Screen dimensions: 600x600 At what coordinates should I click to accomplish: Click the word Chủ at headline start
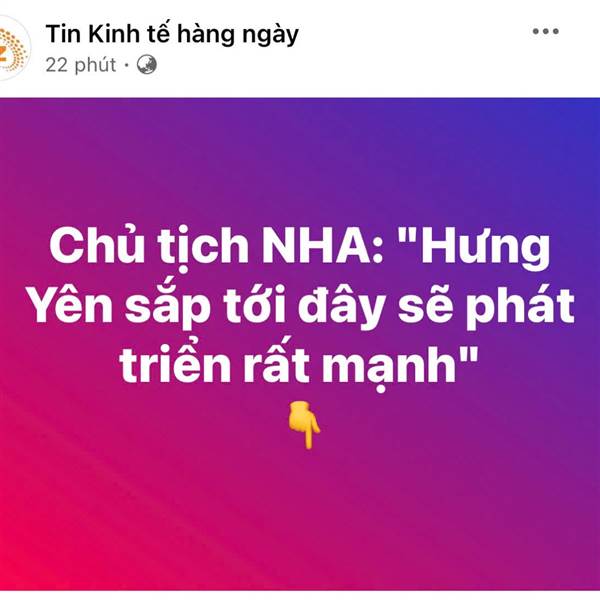(97, 245)
